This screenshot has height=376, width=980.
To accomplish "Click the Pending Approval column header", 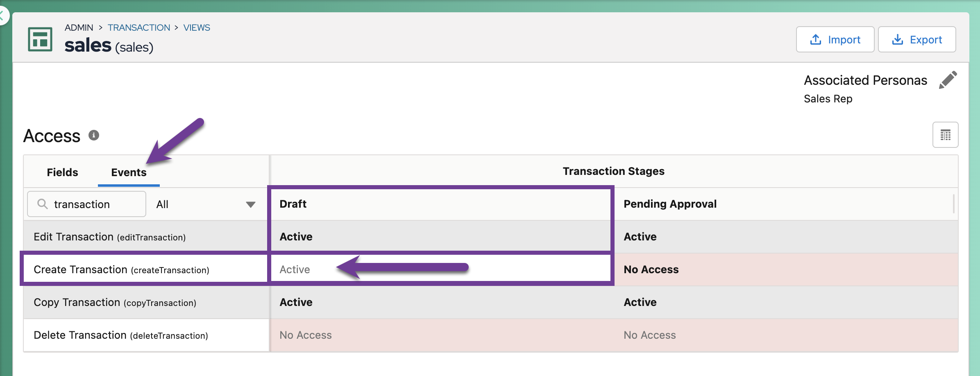I will coord(786,204).
